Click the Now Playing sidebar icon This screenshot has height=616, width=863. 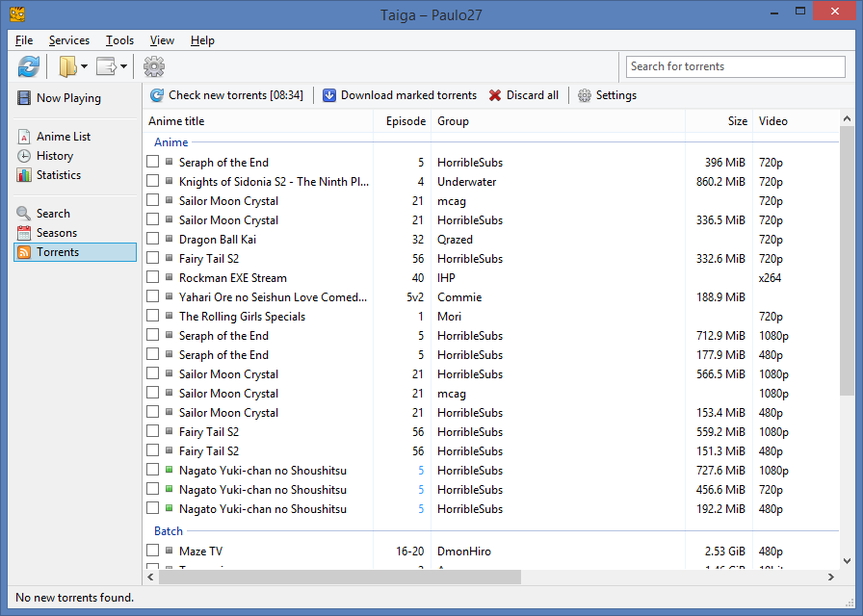24,98
